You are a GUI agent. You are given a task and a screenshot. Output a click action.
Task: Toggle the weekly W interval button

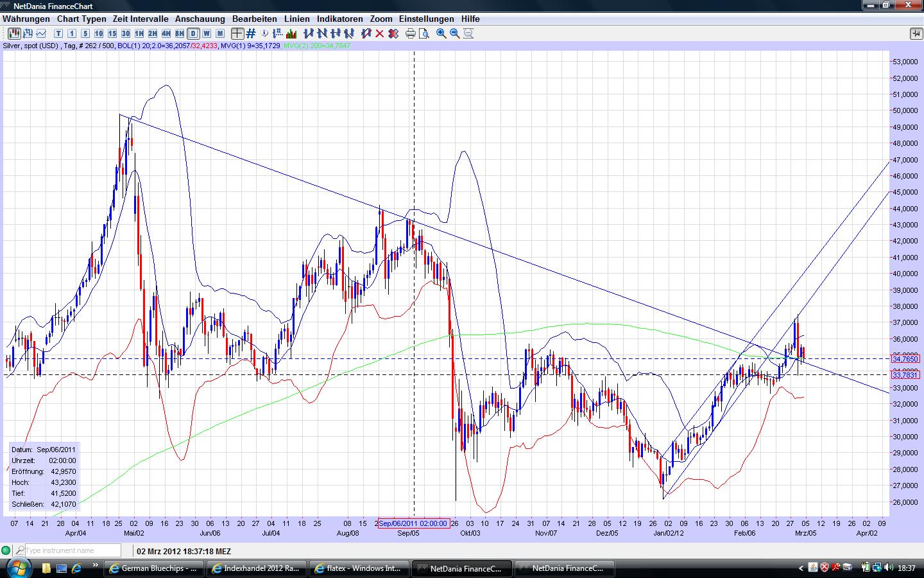click(x=207, y=33)
